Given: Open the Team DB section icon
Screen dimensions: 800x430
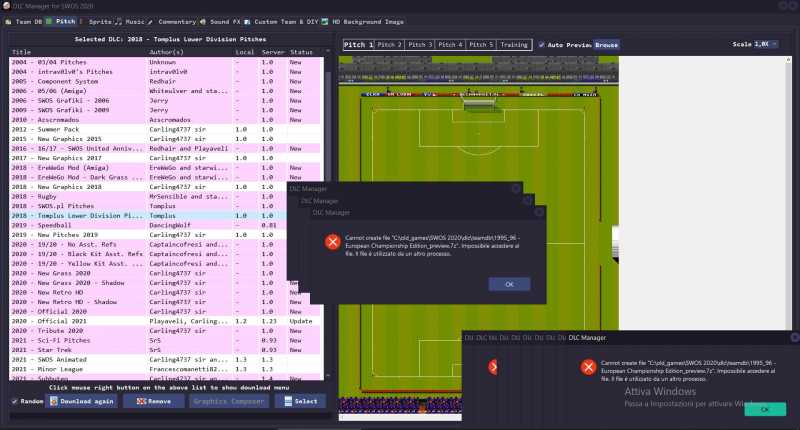Looking at the screenshot, I should (8, 20).
